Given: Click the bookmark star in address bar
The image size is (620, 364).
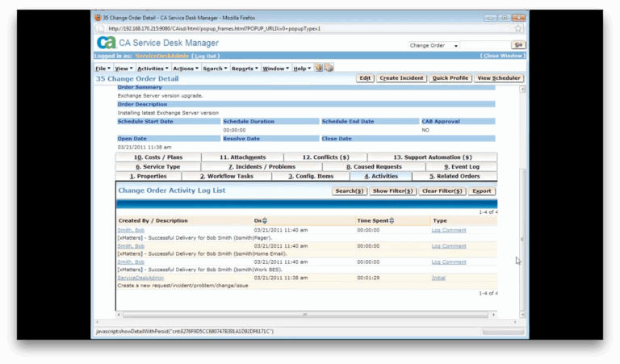Looking at the screenshot, I should click(517, 28).
